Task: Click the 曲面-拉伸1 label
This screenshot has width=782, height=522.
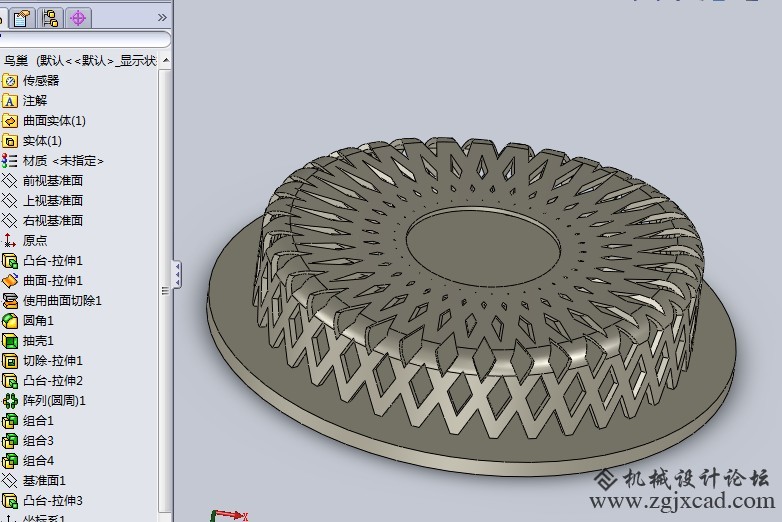Action: (x=53, y=281)
